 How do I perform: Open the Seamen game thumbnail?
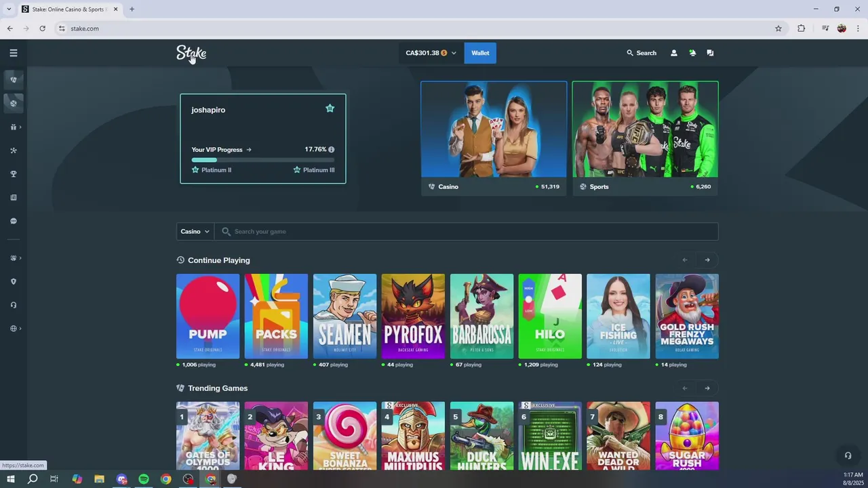coord(344,316)
